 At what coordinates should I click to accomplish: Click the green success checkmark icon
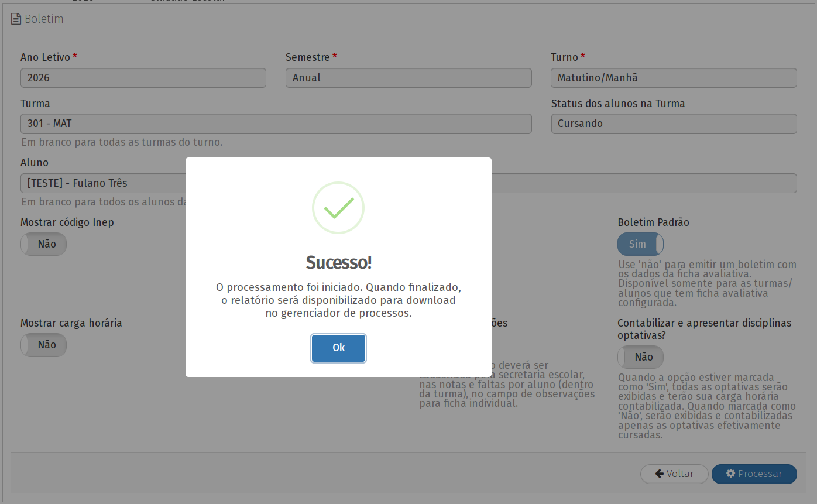pyautogui.click(x=338, y=208)
